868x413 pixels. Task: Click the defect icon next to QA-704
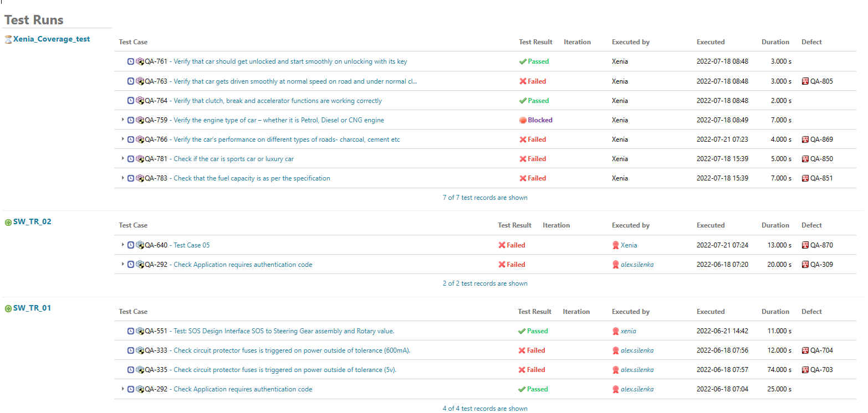point(805,350)
